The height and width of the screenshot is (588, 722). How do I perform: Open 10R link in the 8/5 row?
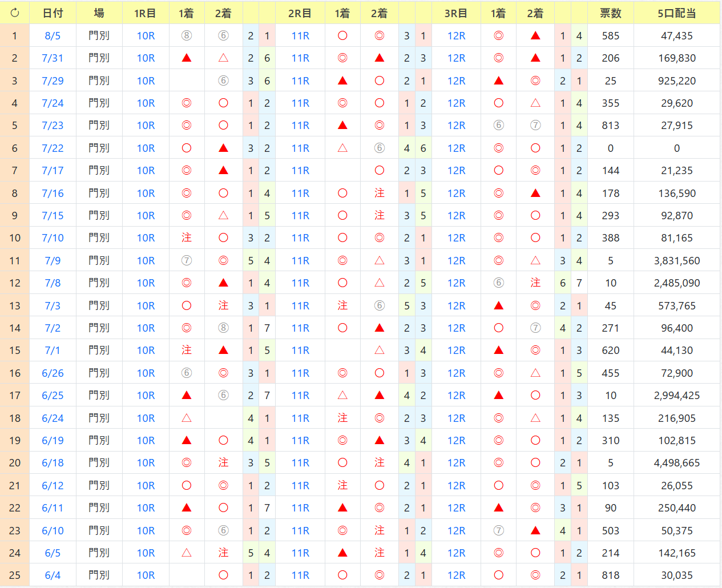(x=146, y=36)
